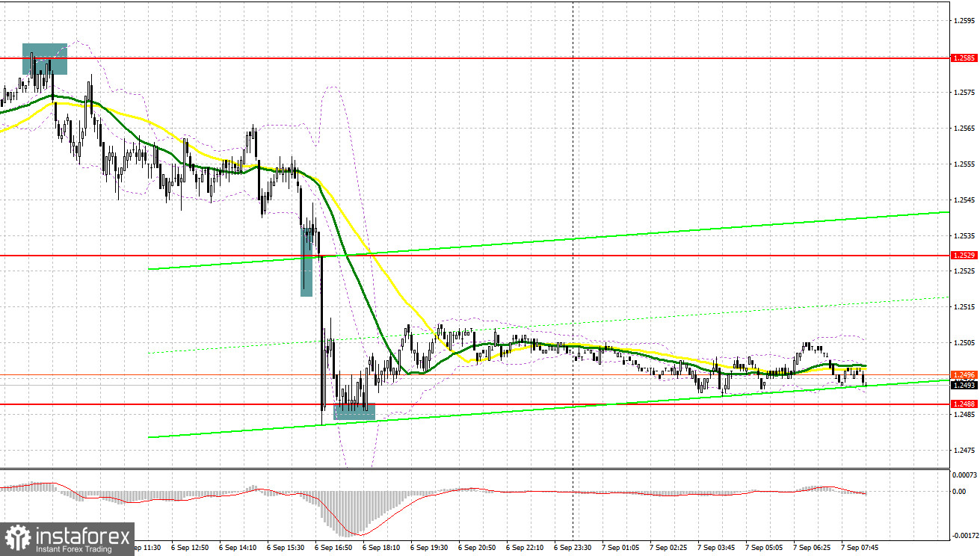Select the 6 Sep 19:30 time label
This screenshot has width=980, height=556.
pyautogui.click(x=428, y=547)
